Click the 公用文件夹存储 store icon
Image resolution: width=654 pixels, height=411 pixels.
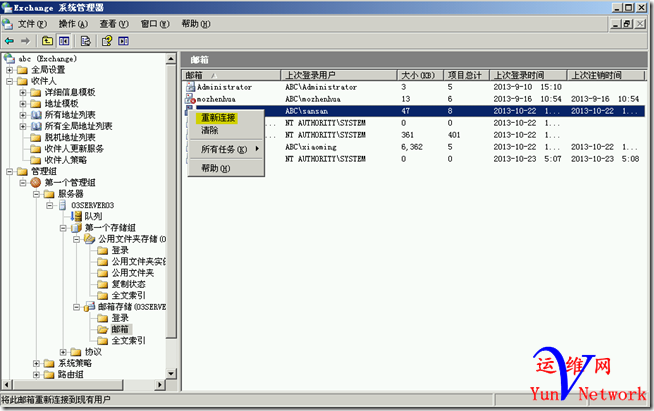tap(89, 239)
